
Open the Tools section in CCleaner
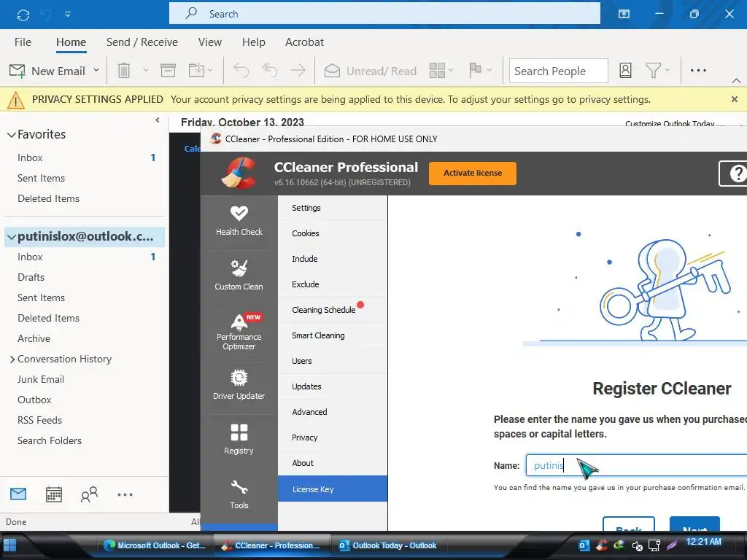pyautogui.click(x=239, y=495)
